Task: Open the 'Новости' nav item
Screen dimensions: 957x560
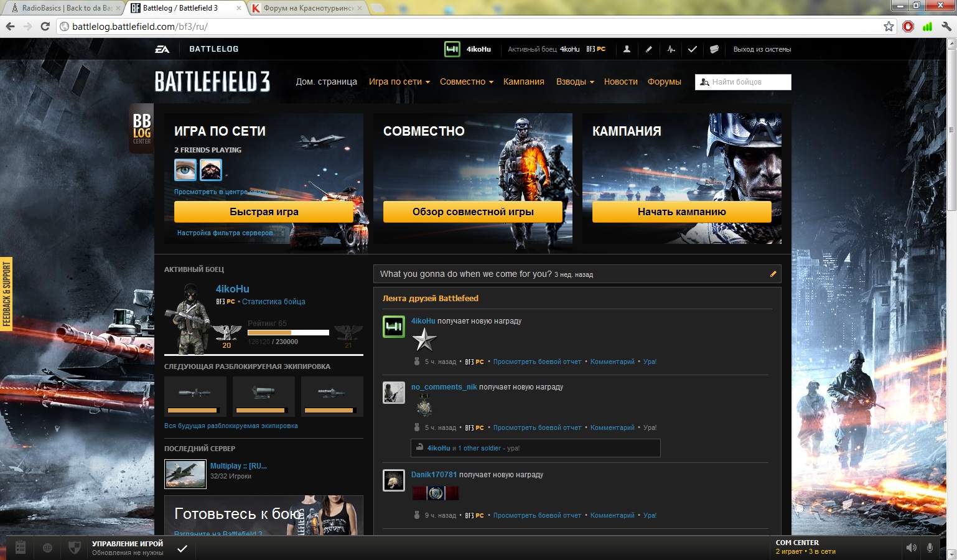Action: click(x=621, y=82)
